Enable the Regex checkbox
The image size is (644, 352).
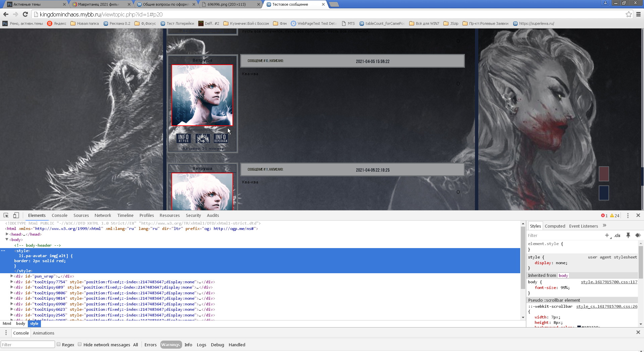pyautogui.click(x=59, y=344)
